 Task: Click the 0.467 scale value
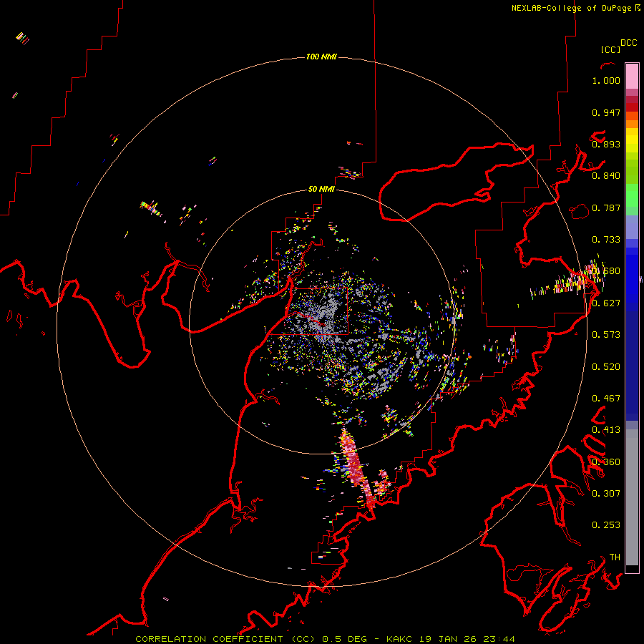(x=606, y=399)
